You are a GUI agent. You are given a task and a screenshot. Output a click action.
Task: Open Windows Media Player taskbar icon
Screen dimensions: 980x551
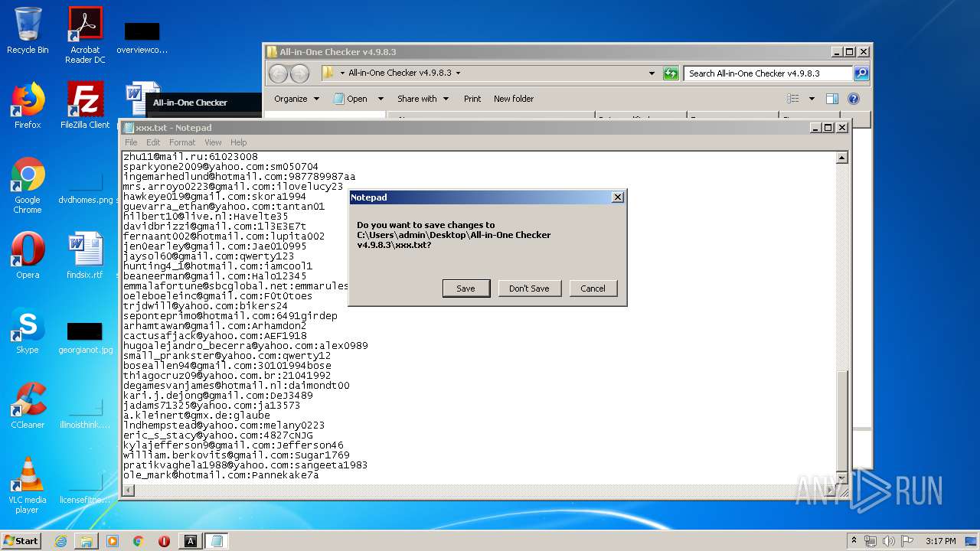point(113,541)
